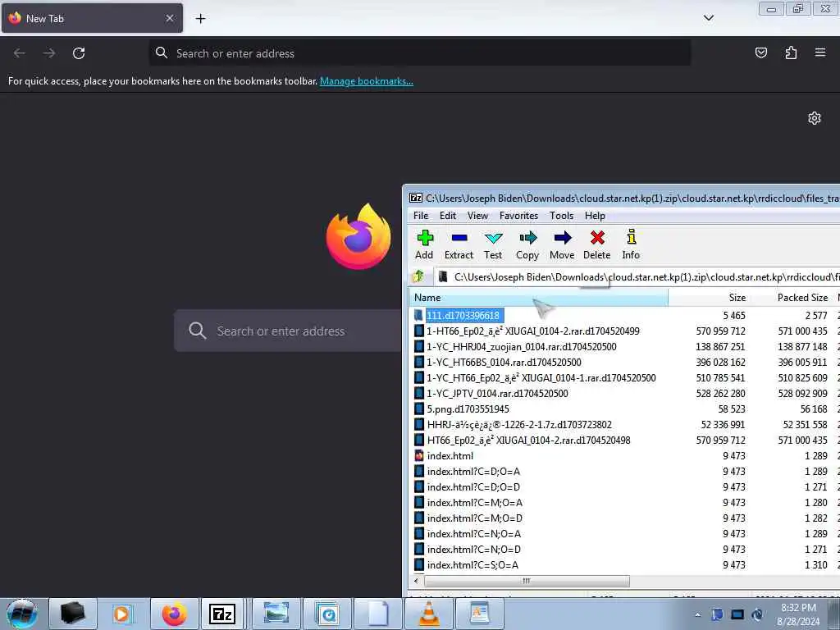Image resolution: width=840 pixels, height=630 pixels.
Task: Open the Windows Media Player taskbar icon
Action: pyautogui.click(x=121, y=614)
